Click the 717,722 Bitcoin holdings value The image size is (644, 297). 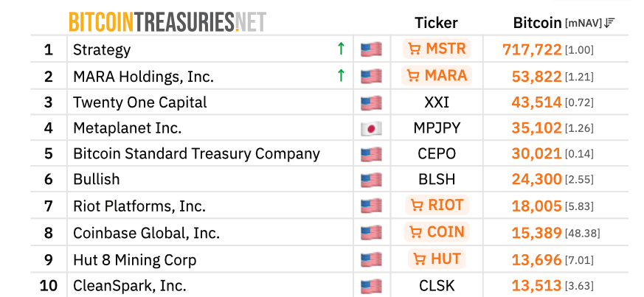coord(532,49)
